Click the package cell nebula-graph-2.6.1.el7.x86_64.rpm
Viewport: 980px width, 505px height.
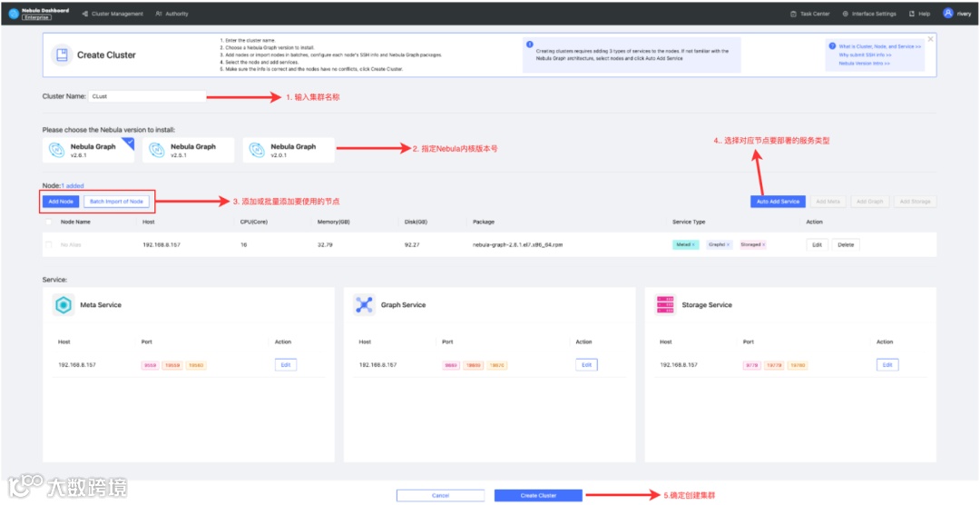point(517,244)
